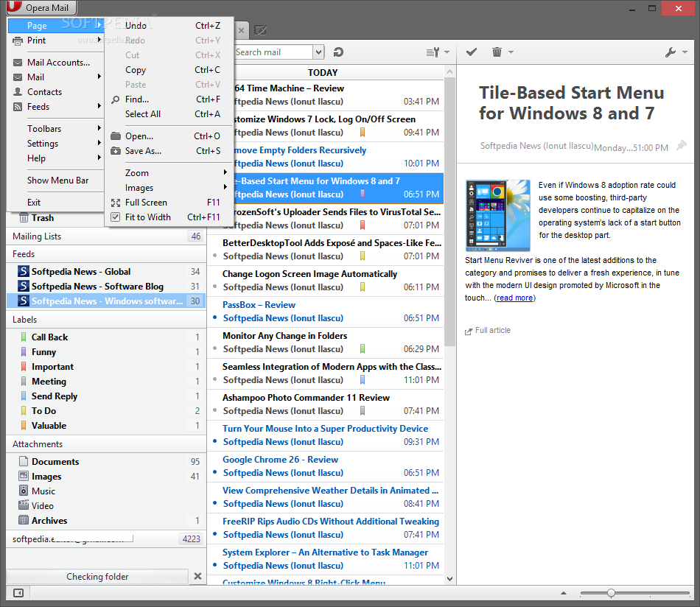The image size is (700, 607).
Task: Toggle unread dot for Turn Your Mouse message
Action: [214, 441]
